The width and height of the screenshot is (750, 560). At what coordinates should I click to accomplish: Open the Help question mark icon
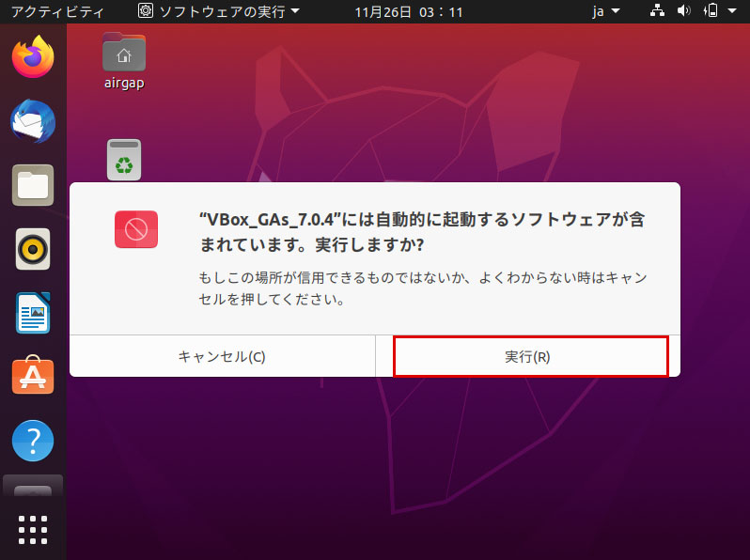point(33,441)
